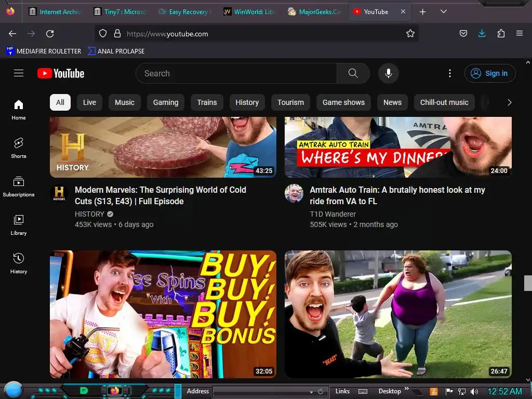Click the Sign in button
532x399 pixels.
(x=490, y=73)
